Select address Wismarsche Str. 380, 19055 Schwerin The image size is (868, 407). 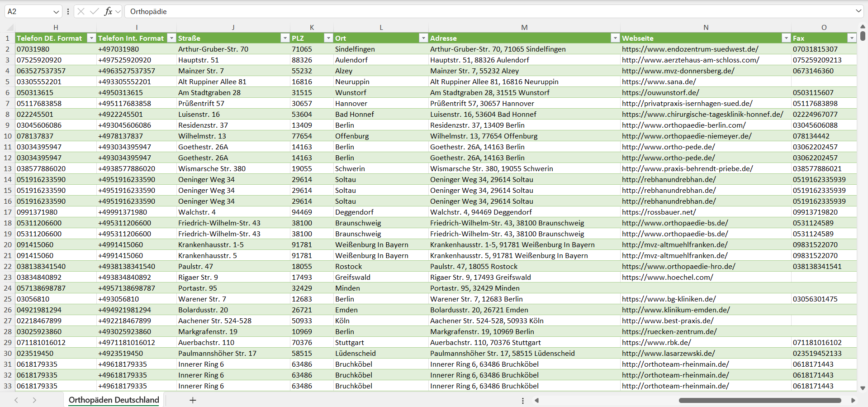pyautogui.click(x=524, y=168)
